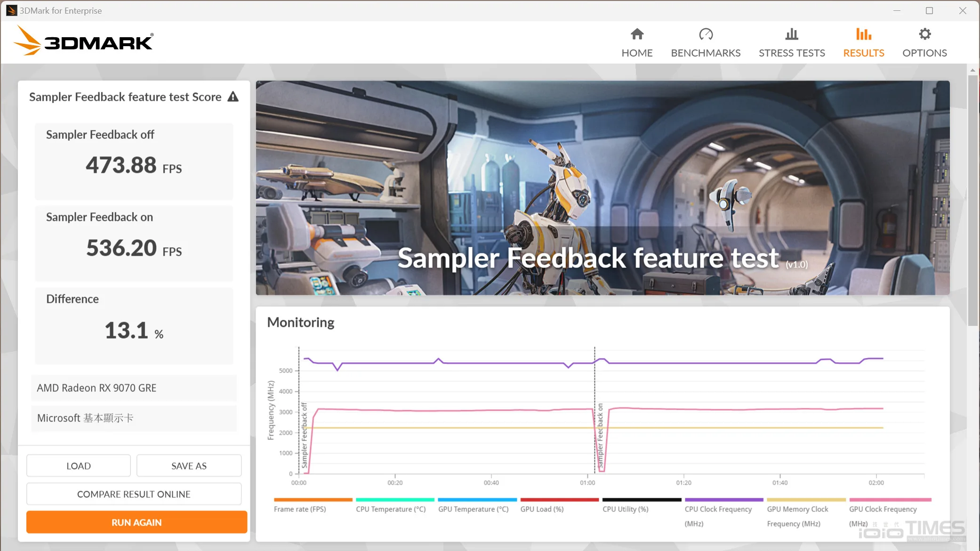Screen dimensions: 980x551
Task: Click the Benchmarks gauge icon
Action: 706,34
